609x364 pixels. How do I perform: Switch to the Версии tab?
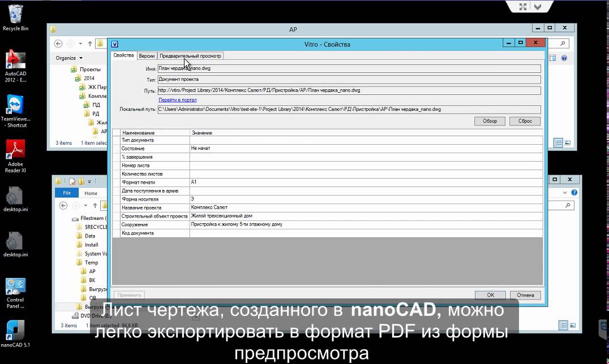point(147,56)
